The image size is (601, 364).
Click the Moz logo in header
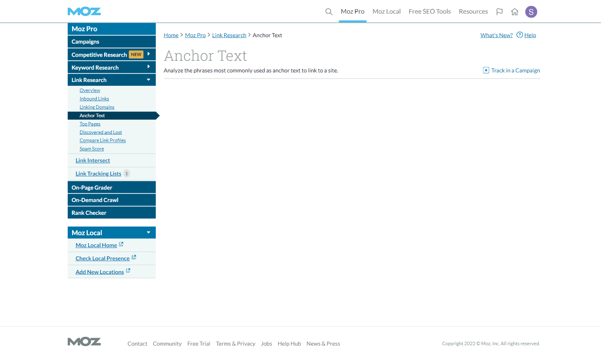84,12
